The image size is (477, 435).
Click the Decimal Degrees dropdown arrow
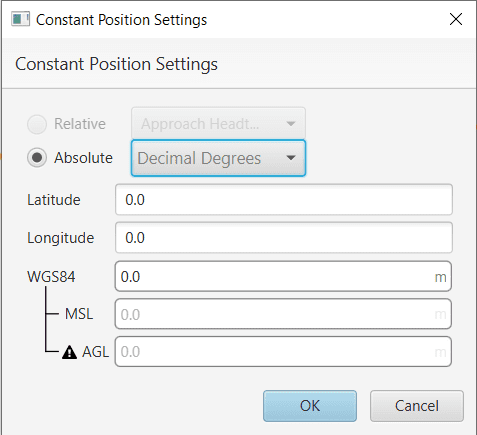tap(291, 158)
